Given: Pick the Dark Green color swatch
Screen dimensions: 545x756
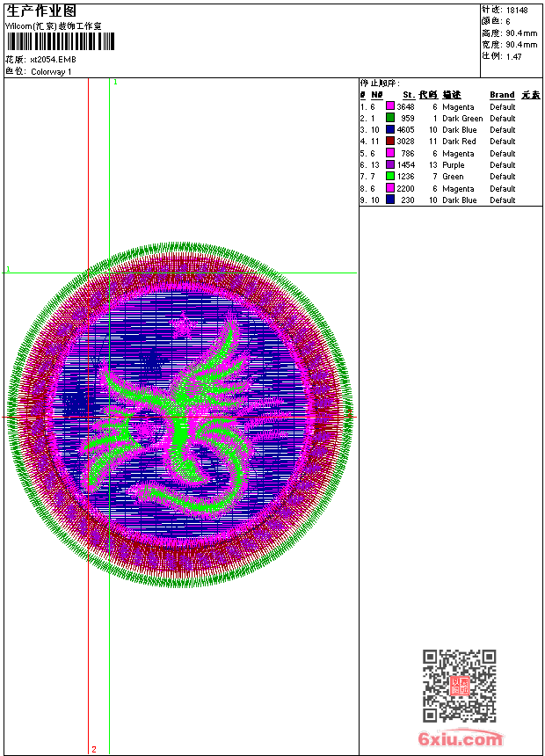Looking at the screenshot, I should pos(390,118).
